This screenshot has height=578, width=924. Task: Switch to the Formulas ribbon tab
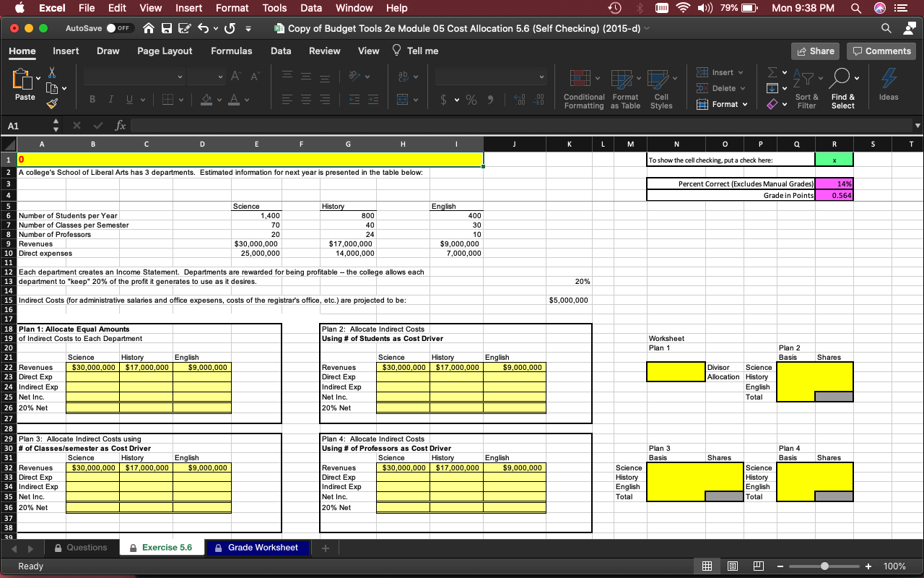pyautogui.click(x=231, y=51)
